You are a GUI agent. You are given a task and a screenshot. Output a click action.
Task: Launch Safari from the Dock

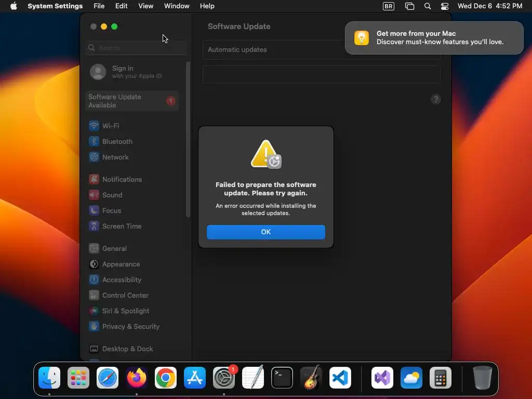click(108, 378)
